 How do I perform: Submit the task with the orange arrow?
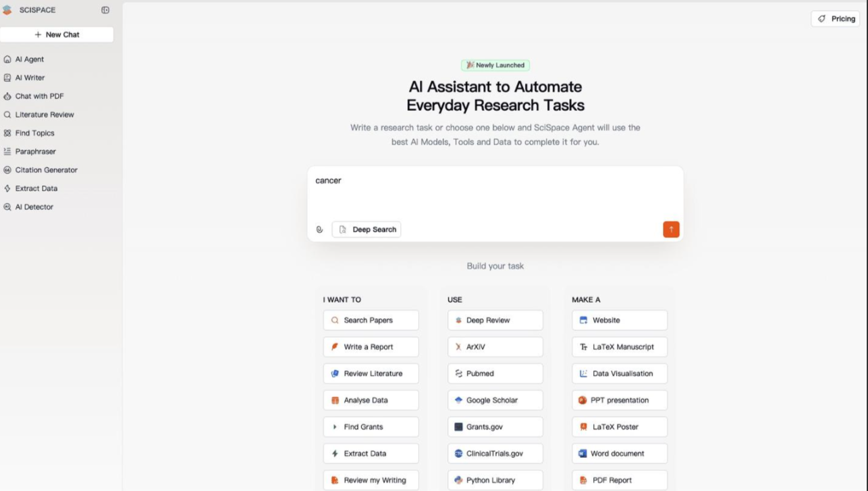pyautogui.click(x=671, y=230)
